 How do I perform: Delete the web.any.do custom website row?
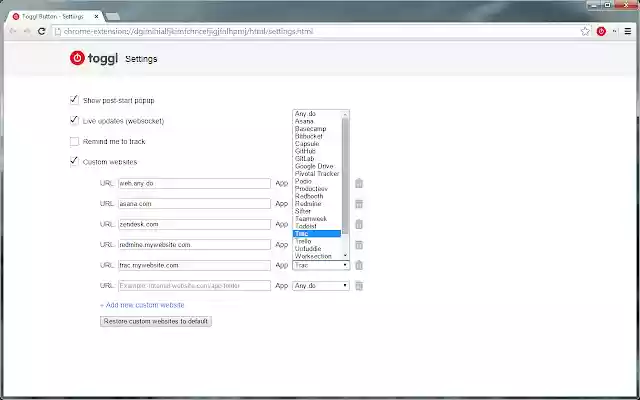coord(359,183)
